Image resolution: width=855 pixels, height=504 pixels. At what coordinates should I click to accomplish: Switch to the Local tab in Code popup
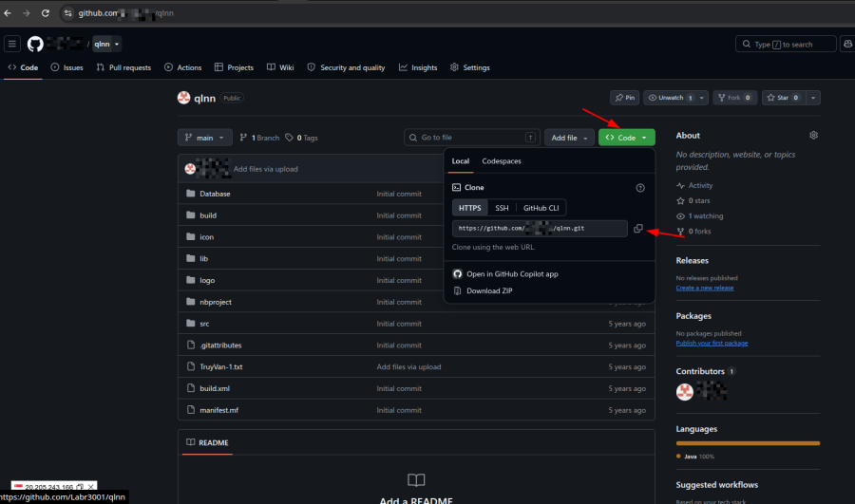pos(460,161)
